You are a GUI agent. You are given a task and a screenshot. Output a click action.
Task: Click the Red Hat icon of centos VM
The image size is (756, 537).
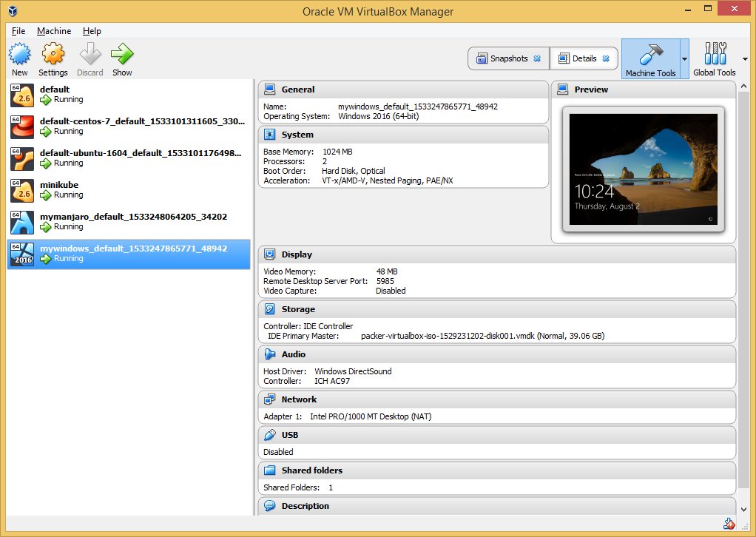tap(22, 126)
